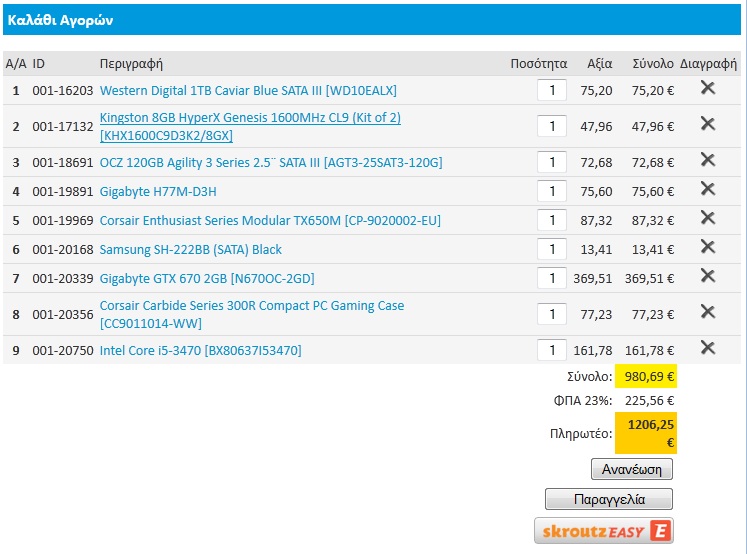Delete Corsair Enthusiast TX650M row
747x554 pixels.
[x=708, y=218]
